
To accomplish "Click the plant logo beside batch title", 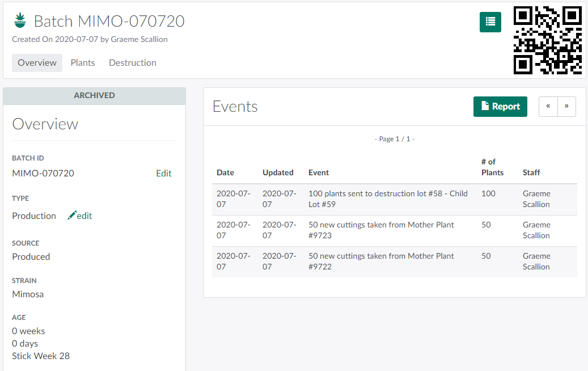I will (20, 21).
